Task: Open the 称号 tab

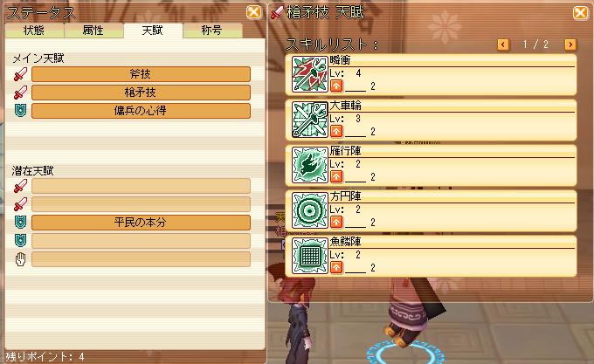Action: click(x=212, y=31)
